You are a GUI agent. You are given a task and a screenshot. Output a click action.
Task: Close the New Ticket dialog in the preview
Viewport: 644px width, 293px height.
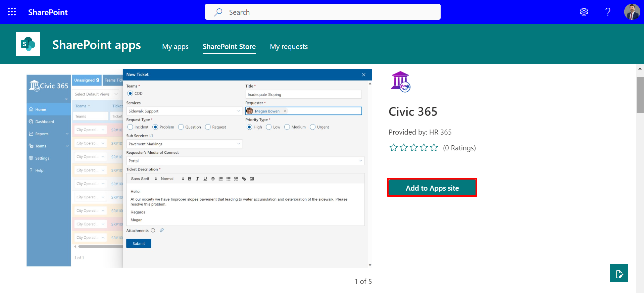[364, 75]
